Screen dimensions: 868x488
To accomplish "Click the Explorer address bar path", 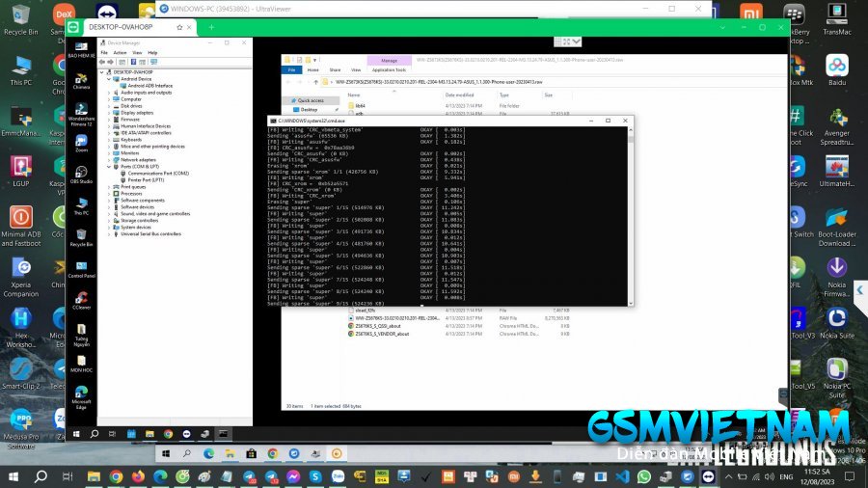I will pos(439,82).
